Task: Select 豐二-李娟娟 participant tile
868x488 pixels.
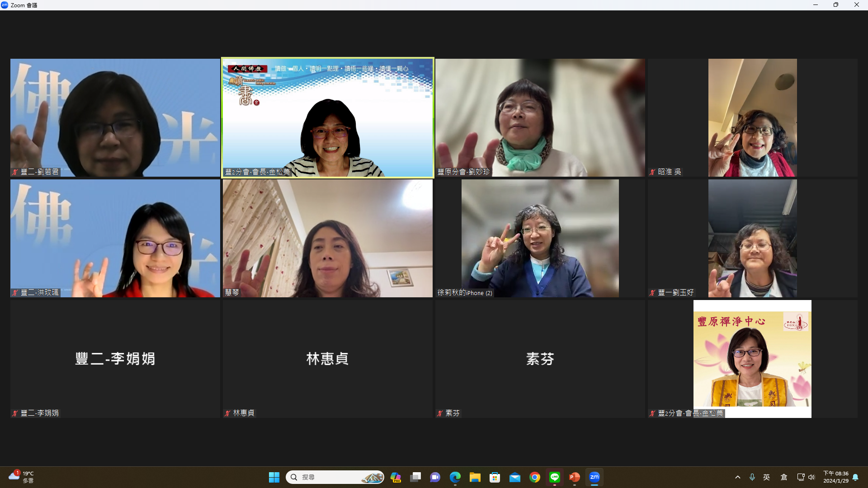Action: pos(115,359)
